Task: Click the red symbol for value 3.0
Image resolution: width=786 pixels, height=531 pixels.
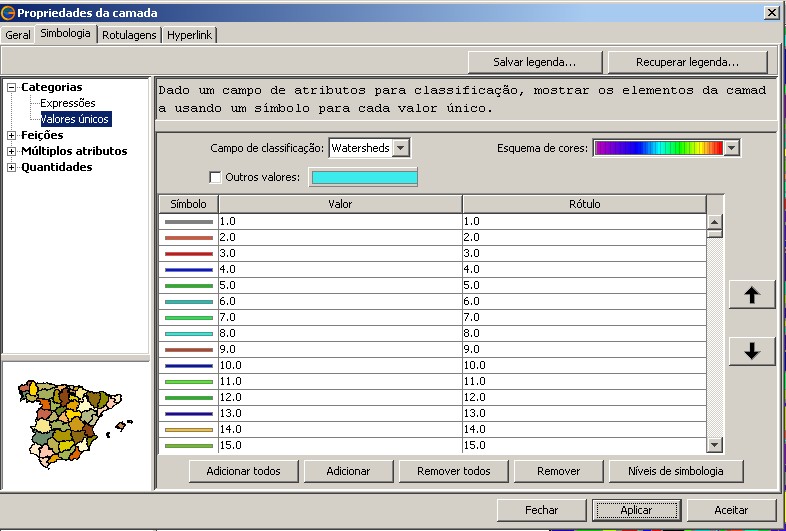Action: click(189, 253)
